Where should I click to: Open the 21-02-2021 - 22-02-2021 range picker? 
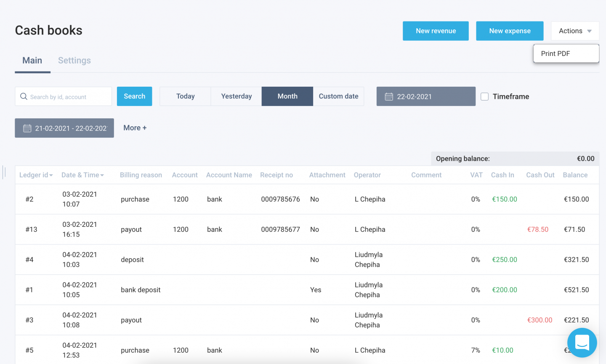(64, 128)
